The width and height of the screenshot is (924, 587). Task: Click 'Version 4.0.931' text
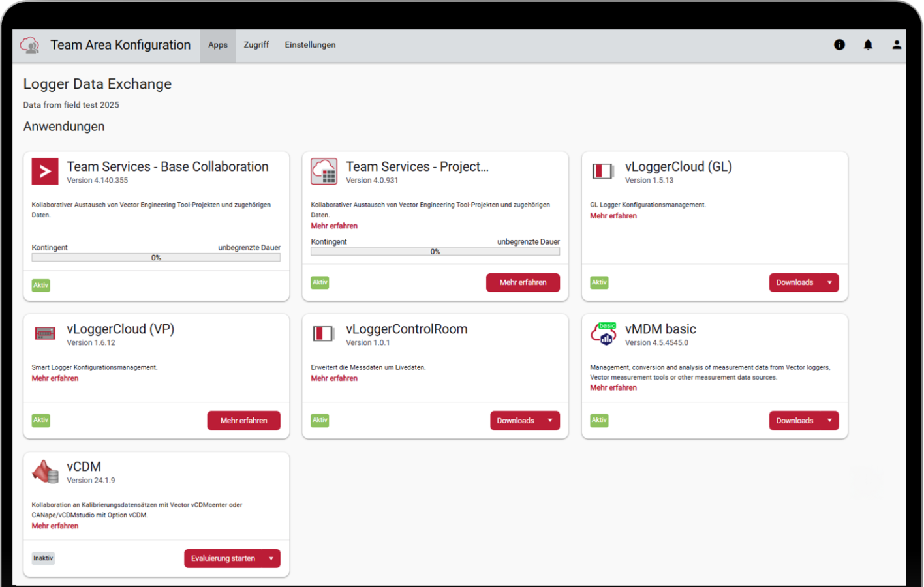tap(372, 181)
